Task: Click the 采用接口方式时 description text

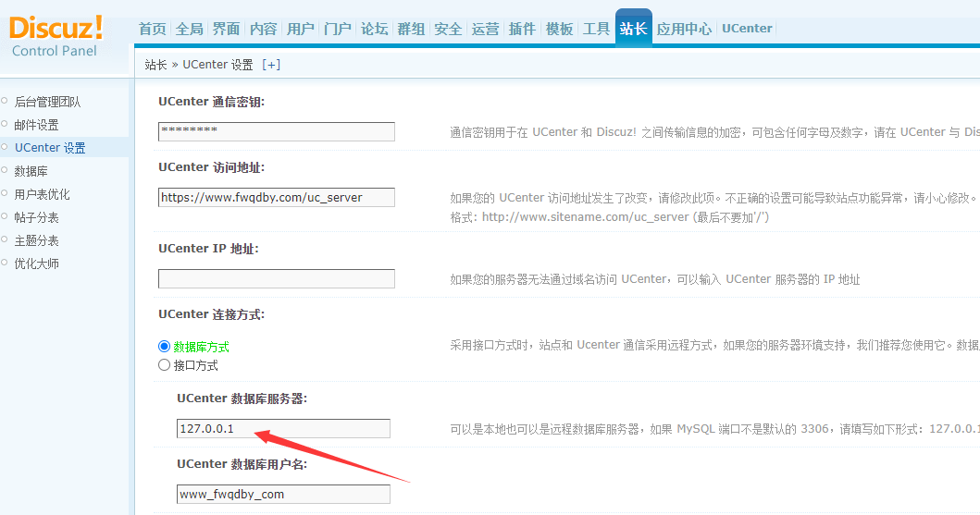Action: (x=715, y=345)
